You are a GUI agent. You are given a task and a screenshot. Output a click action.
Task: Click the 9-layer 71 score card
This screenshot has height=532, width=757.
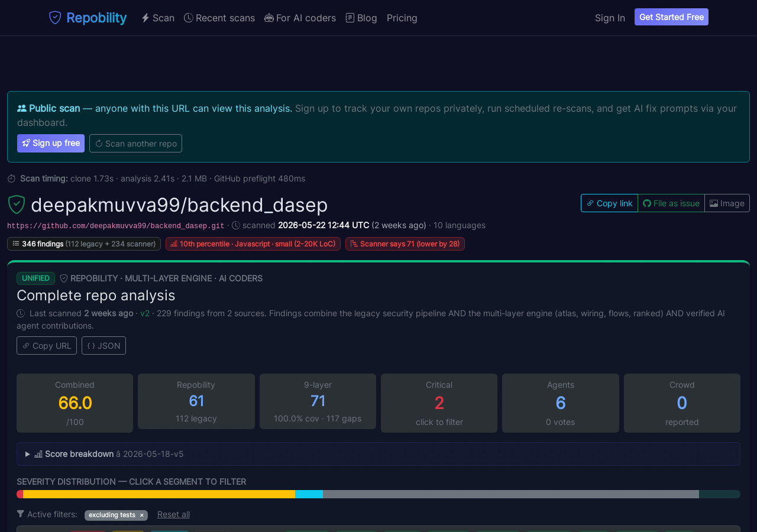click(318, 401)
